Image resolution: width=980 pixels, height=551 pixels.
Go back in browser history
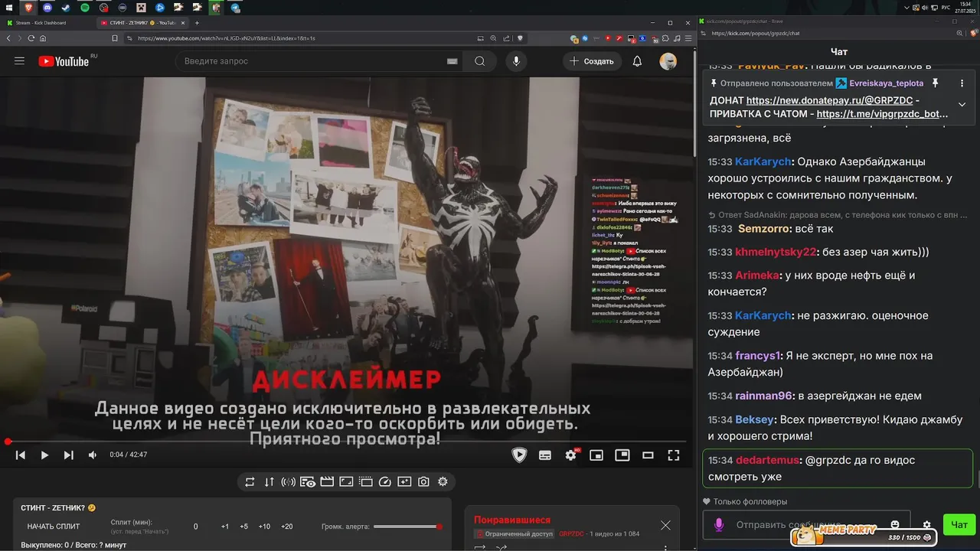click(x=8, y=38)
